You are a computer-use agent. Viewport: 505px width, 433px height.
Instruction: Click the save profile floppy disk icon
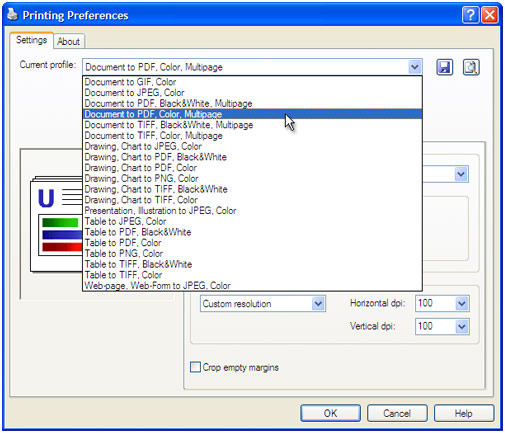(444, 67)
